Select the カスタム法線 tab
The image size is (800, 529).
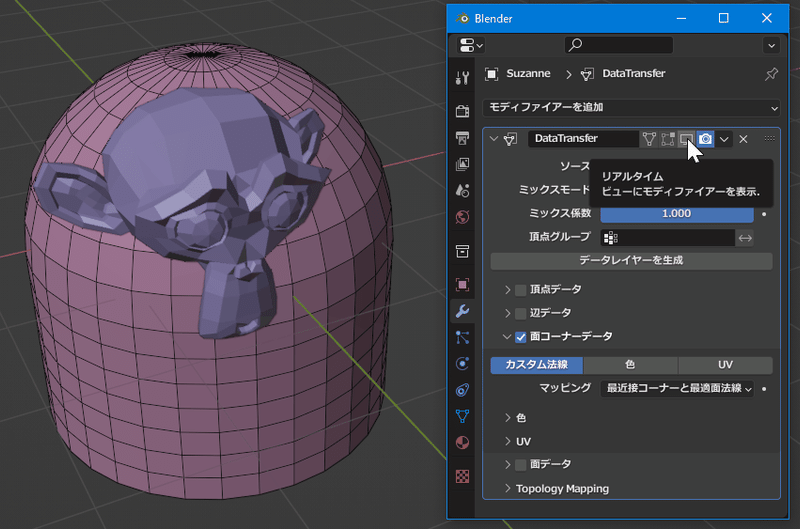[537, 365]
